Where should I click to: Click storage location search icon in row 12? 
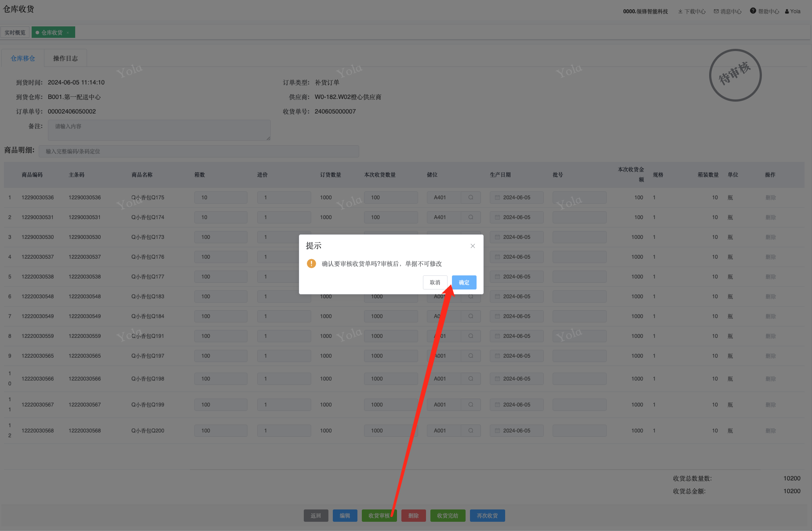click(471, 431)
